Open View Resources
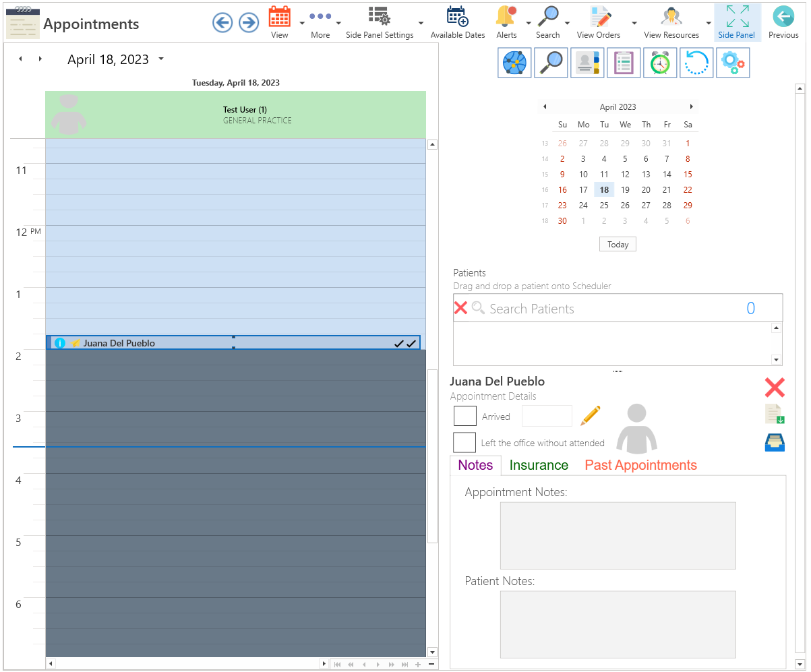Screen dimensions: 811x672 671,22
